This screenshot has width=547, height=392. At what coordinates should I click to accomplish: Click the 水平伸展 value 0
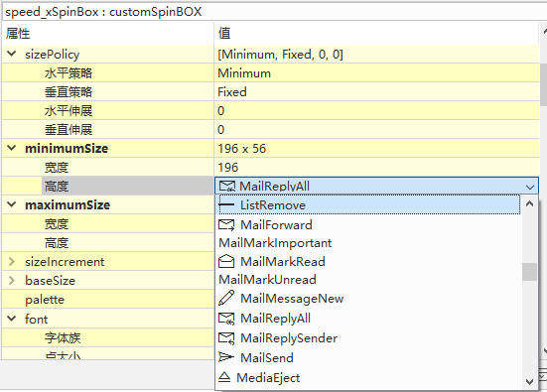220,111
